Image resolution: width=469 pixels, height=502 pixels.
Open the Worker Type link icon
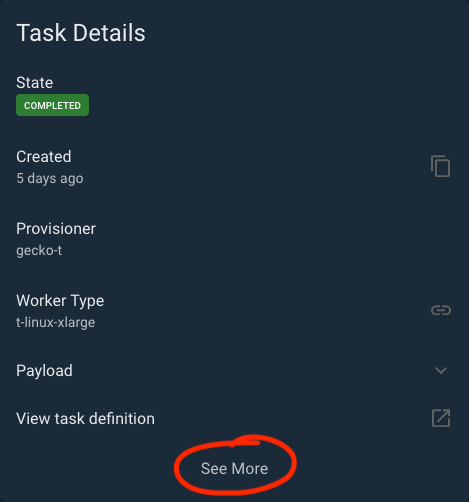(x=441, y=310)
